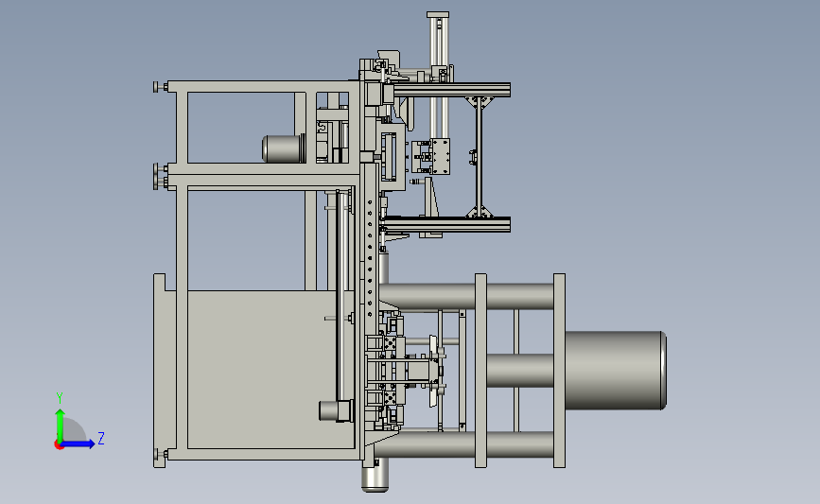Select the large cylinder at the model's right end
The width and height of the screenshot is (820, 504).
click(616, 370)
